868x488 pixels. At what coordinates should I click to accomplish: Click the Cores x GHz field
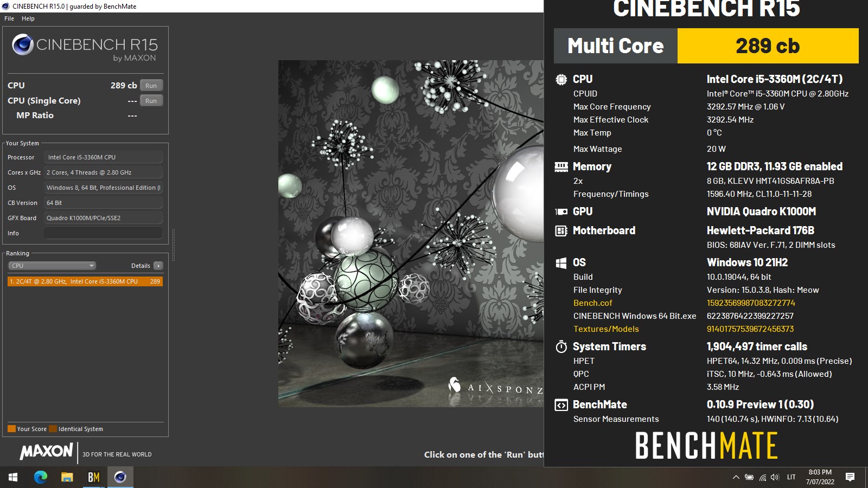tap(103, 172)
